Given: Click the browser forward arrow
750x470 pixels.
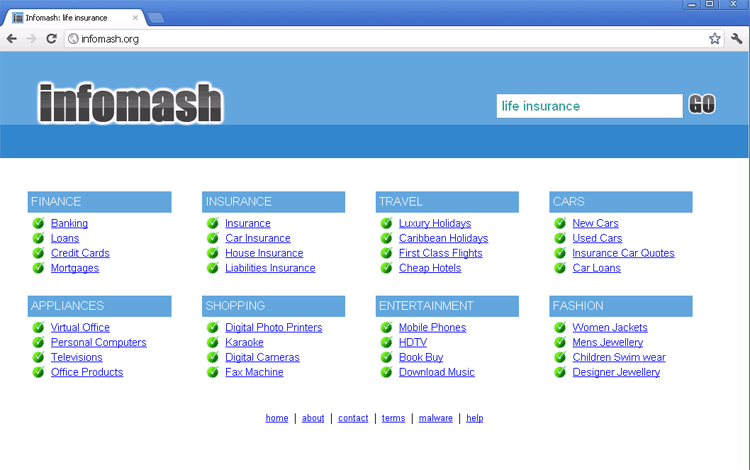Looking at the screenshot, I should tap(32, 39).
